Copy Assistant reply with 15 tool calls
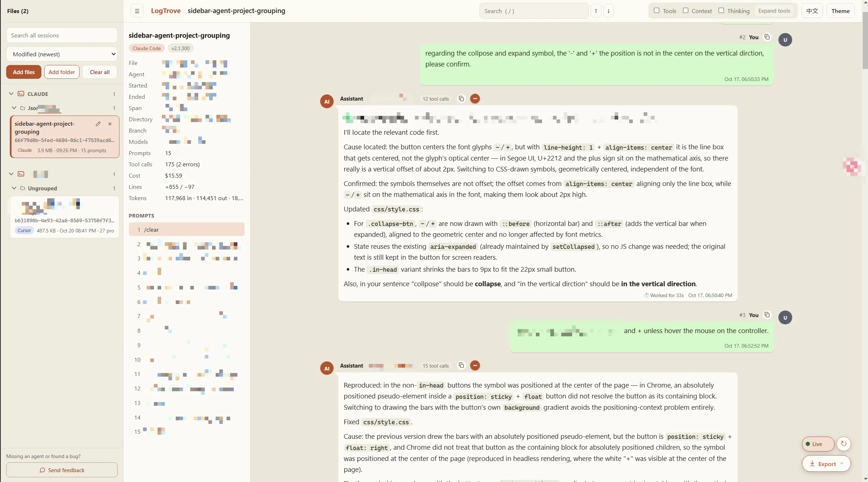868x482 pixels. [461, 366]
